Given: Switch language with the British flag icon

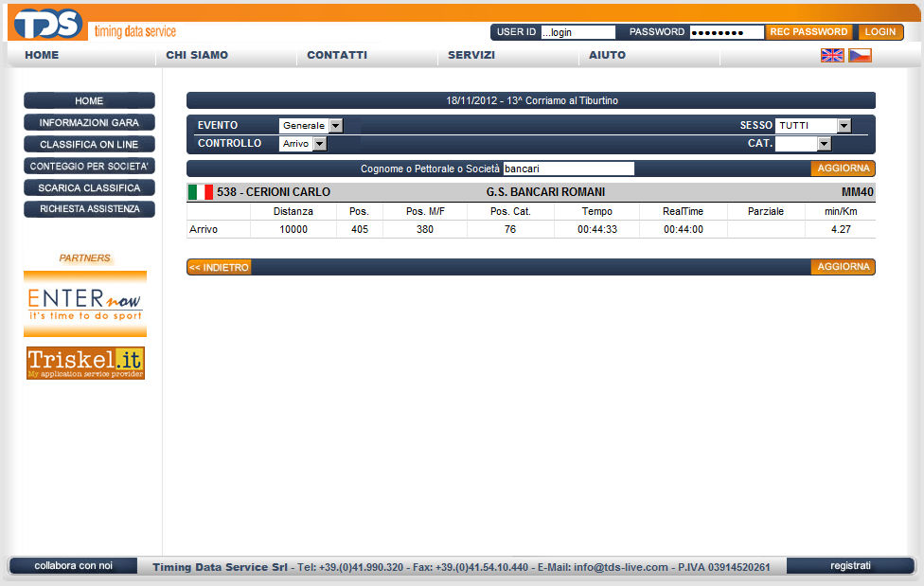Looking at the screenshot, I should (x=831, y=55).
